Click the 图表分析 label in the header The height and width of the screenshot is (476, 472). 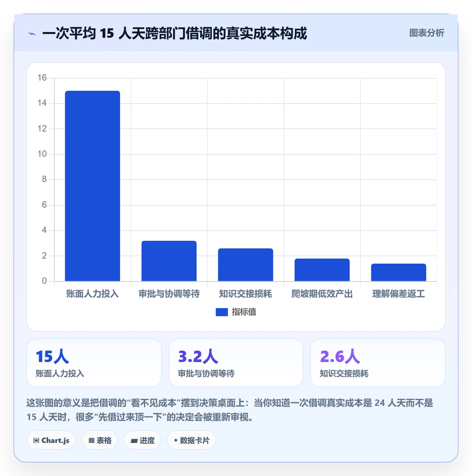(x=426, y=33)
